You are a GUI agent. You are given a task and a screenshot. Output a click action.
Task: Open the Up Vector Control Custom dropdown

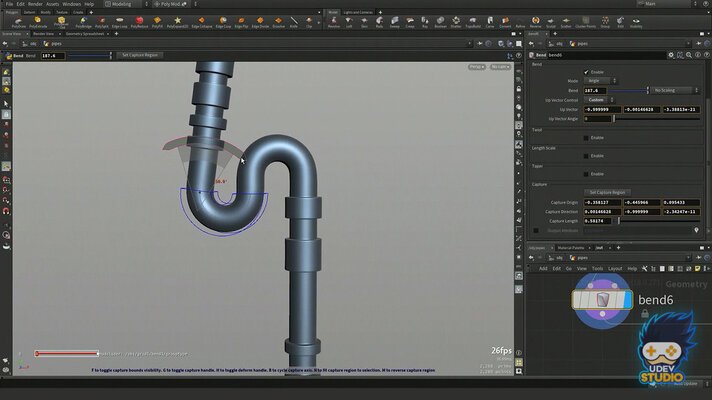pos(597,100)
